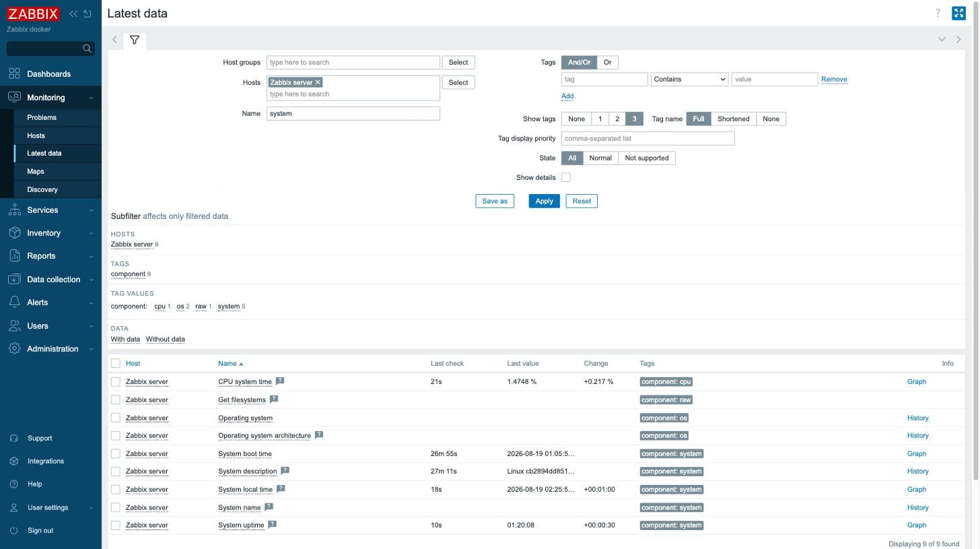Open Dashboards from sidebar
This screenshot has height=549, width=980.
pos(48,74)
